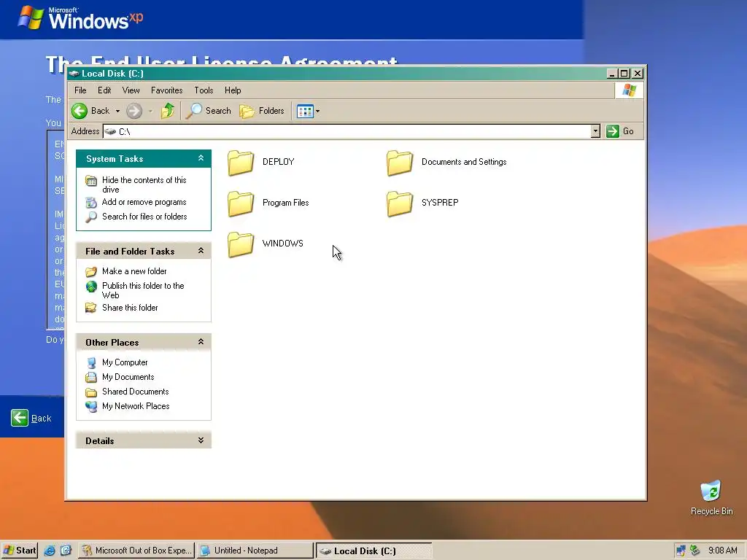Collapse the File and Folder Tasks panel
The width and height of the screenshot is (747, 560).
click(201, 251)
